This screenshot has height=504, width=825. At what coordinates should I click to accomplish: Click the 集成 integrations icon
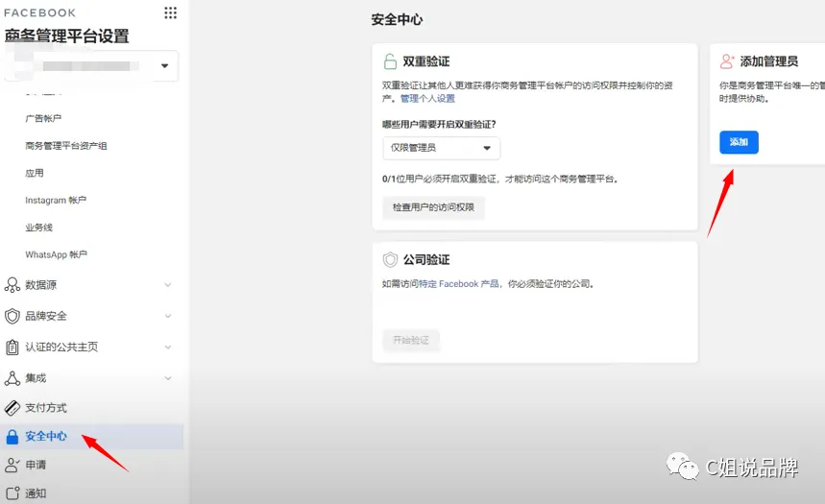[x=12, y=377]
